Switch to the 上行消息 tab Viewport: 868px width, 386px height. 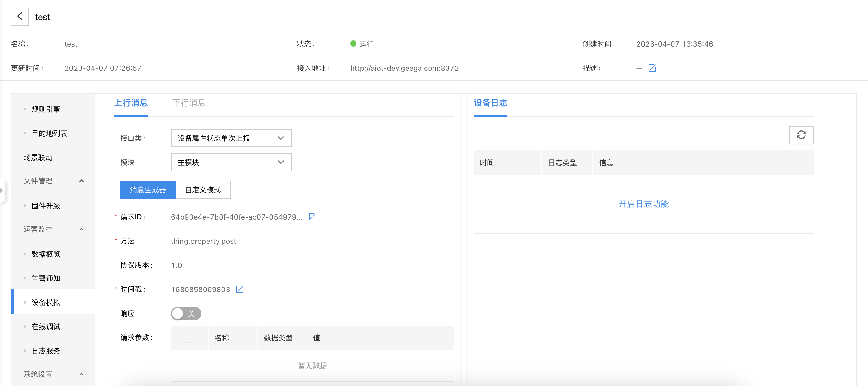(x=131, y=103)
